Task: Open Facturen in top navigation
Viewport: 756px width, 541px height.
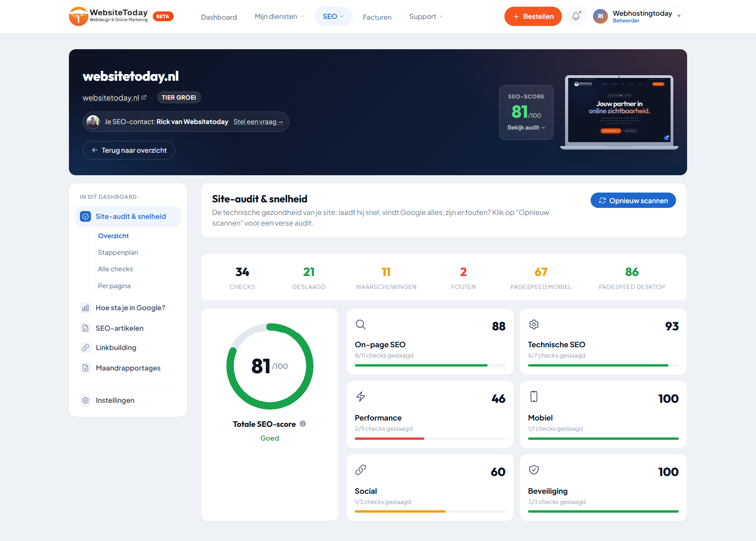Action: (377, 17)
